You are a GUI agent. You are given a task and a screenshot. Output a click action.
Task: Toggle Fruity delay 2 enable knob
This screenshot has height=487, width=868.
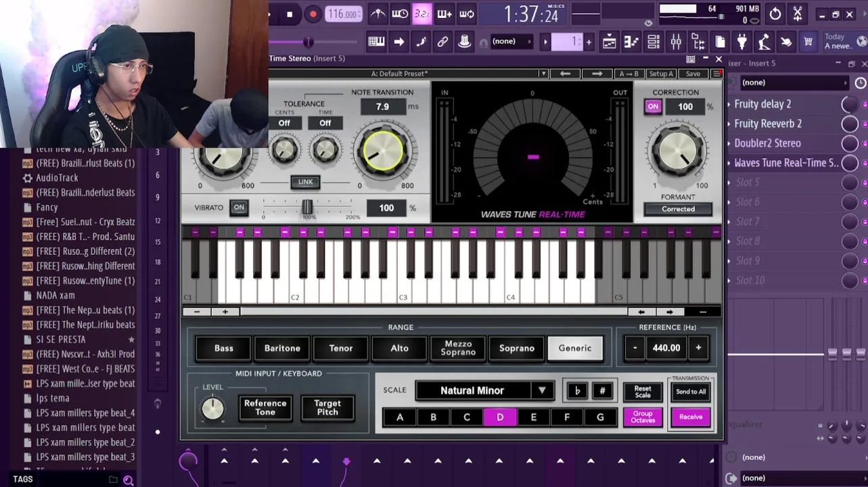849,104
